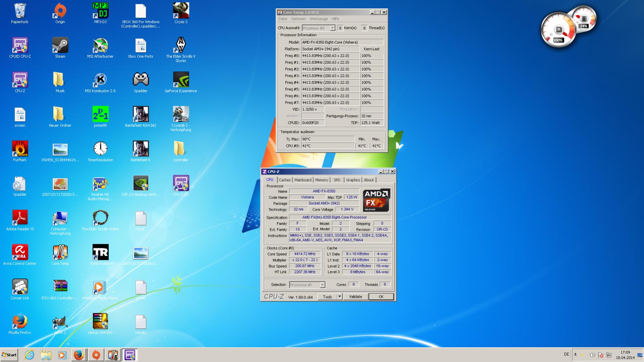Click Core Temp icon in taskbar
644x362 pixels.
(113, 355)
